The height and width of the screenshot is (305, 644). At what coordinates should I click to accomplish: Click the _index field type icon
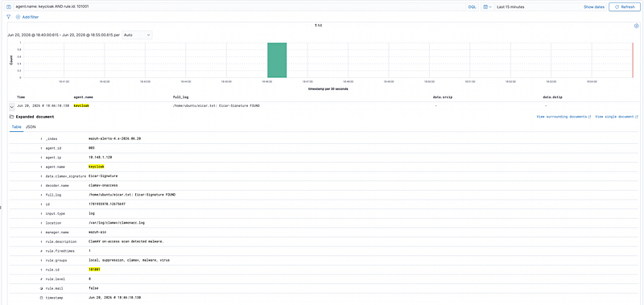41,138
